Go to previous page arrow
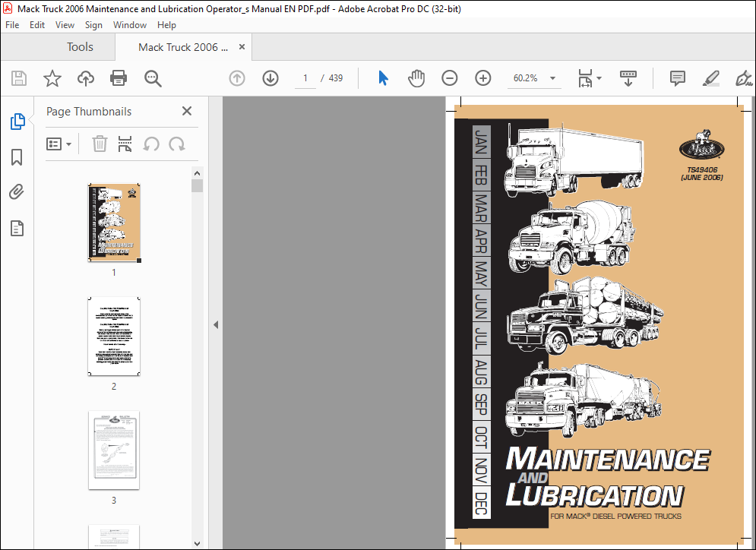This screenshot has height=550, width=756. pos(237,78)
